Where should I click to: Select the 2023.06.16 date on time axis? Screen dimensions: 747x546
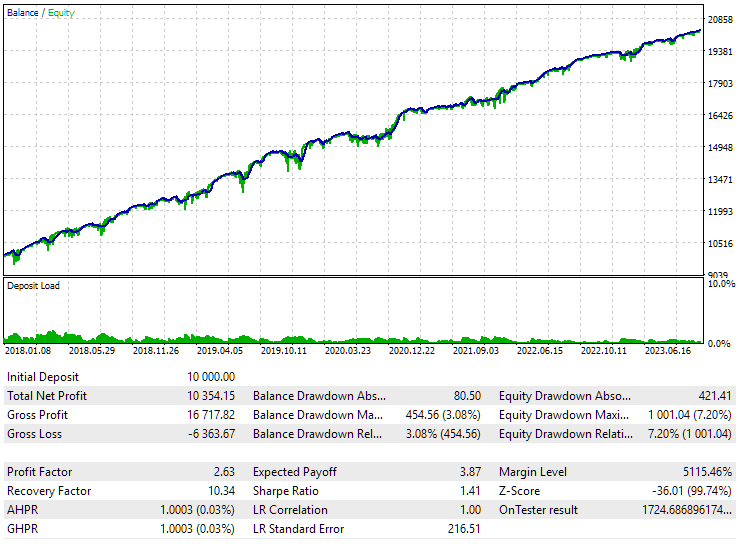pos(666,351)
